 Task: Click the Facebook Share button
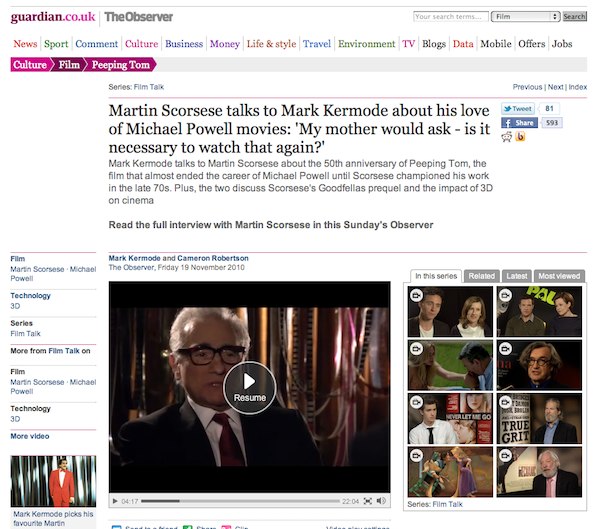tap(519, 123)
